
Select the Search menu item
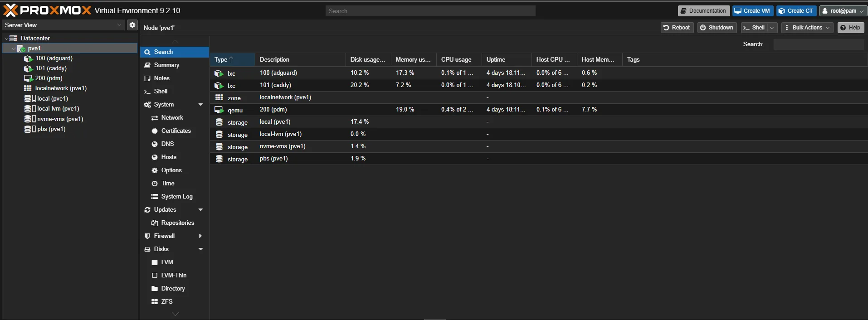pos(174,52)
